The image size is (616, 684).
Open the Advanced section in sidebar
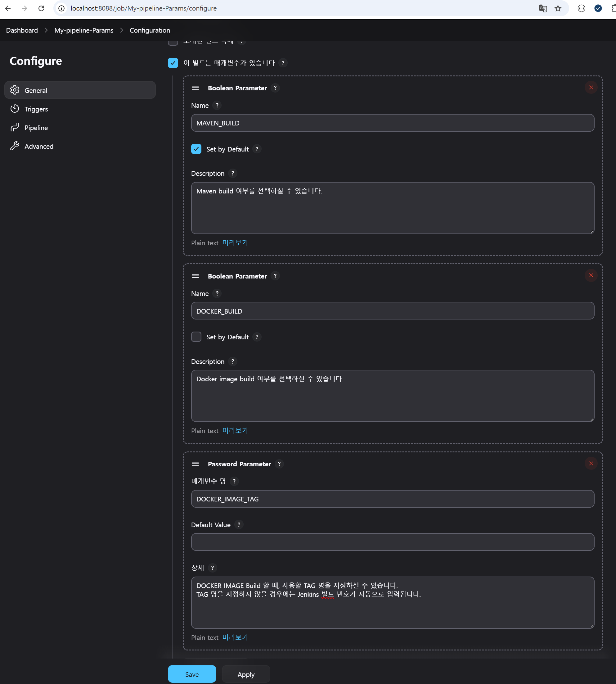(x=39, y=146)
